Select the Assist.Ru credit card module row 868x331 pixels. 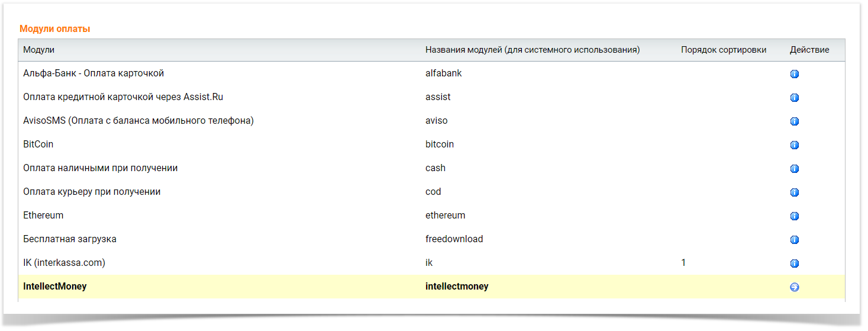(x=123, y=97)
